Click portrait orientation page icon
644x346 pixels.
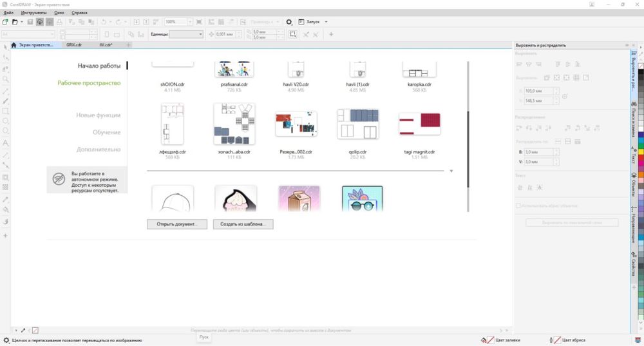click(107, 35)
